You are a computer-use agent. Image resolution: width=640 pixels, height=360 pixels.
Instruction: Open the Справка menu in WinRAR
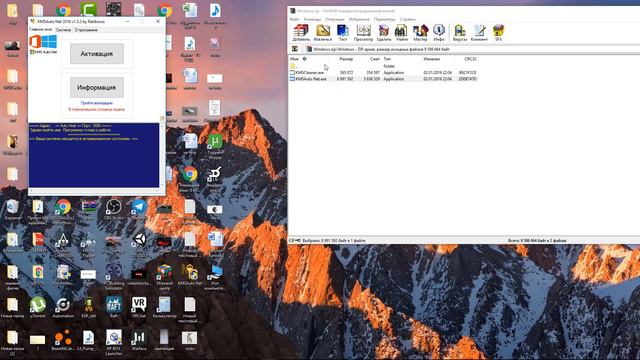click(x=408, y=19)
